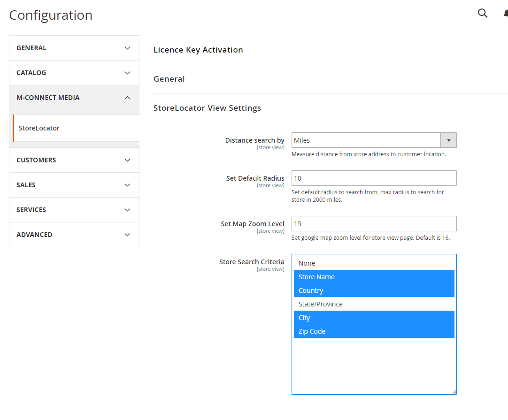Expand the Catalog sidebar section
The height and width of the screenshot is (420, 508).
pos(74,73)
